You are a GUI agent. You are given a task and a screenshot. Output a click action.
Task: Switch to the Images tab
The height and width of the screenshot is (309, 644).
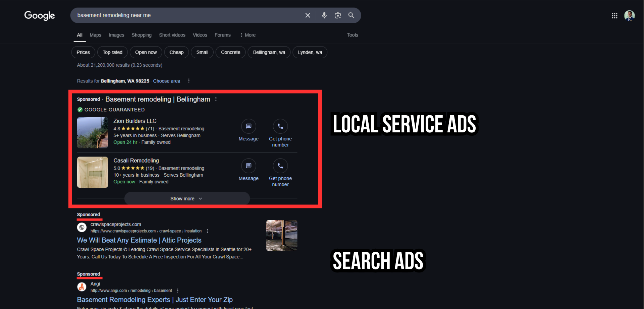pyautogui.click(x=116, y=35)
